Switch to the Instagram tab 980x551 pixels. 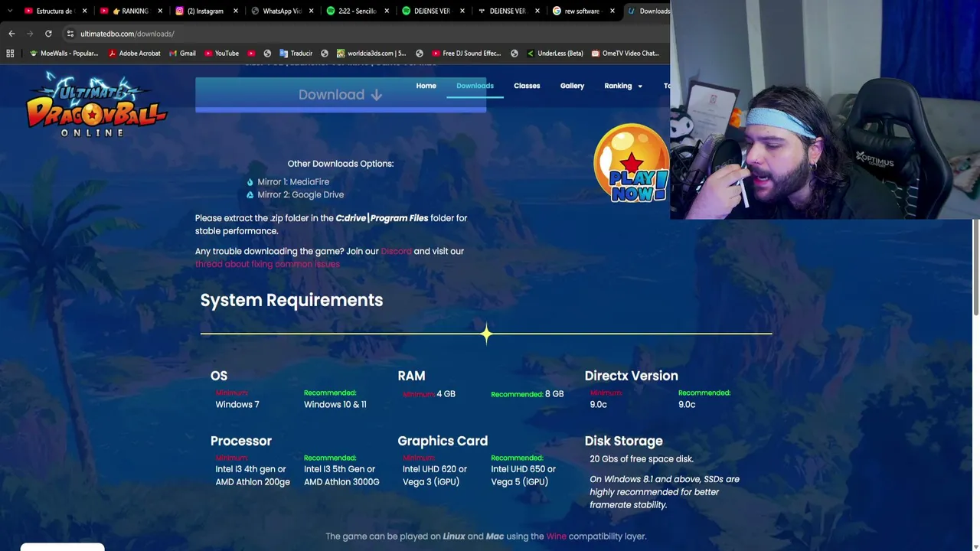point(204,11)
